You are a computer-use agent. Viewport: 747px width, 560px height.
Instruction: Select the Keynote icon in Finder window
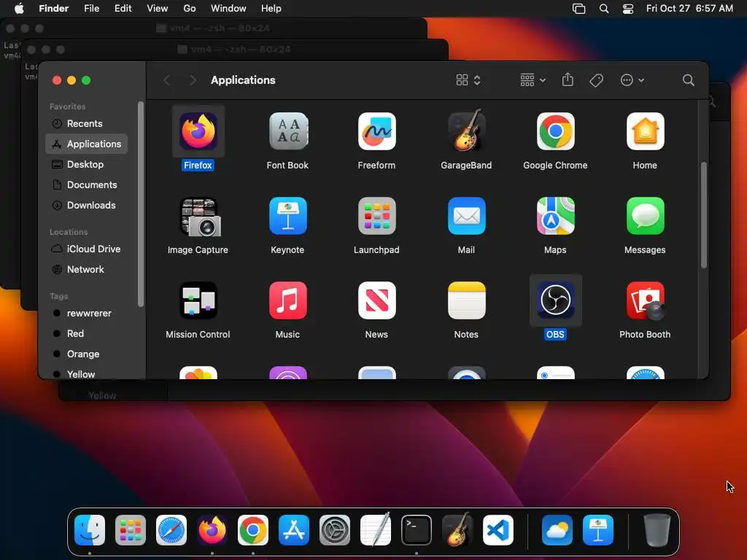287,216
